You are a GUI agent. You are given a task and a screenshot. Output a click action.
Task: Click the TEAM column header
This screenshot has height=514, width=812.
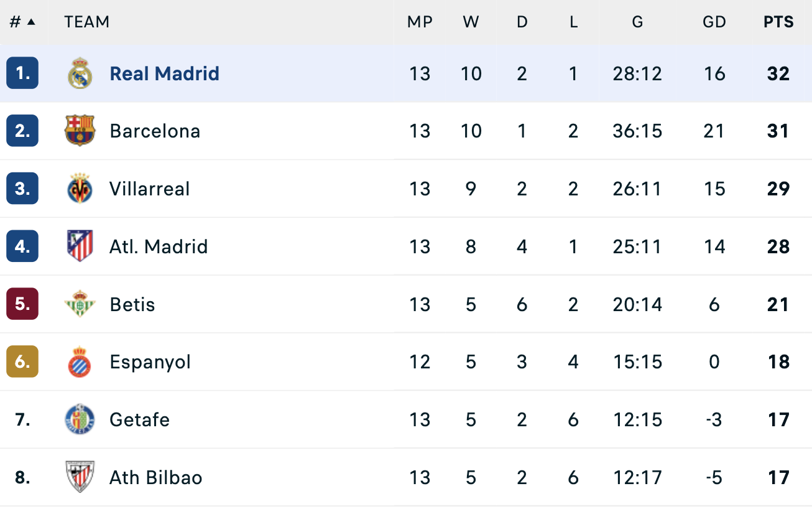pyautogui.click(x=86, y=21)
